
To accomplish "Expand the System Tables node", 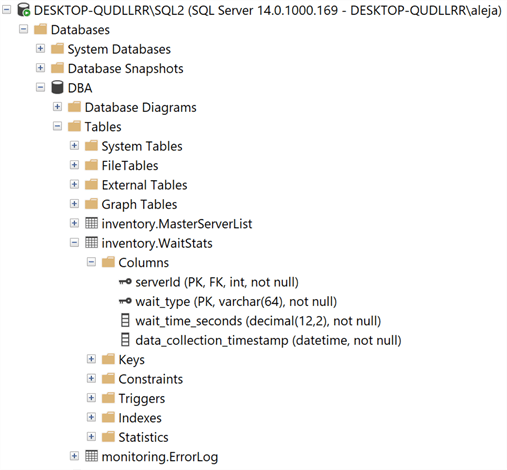I will pyautogui.click(x=74, y=145).
